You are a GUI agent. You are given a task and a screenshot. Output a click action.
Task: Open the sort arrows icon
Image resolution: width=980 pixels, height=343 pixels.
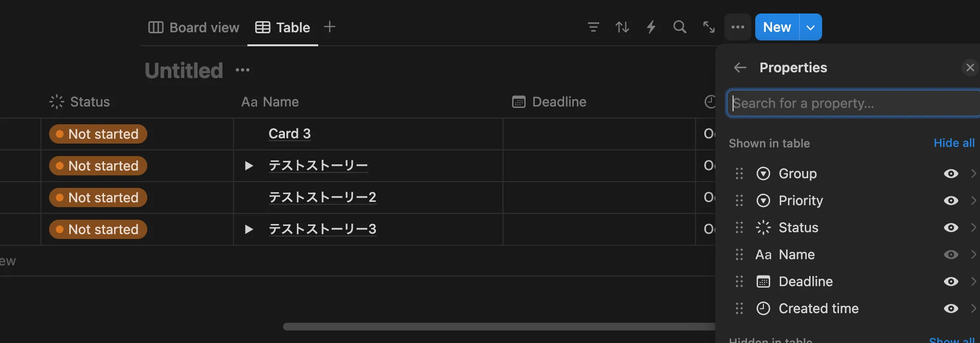pos(622,27)
